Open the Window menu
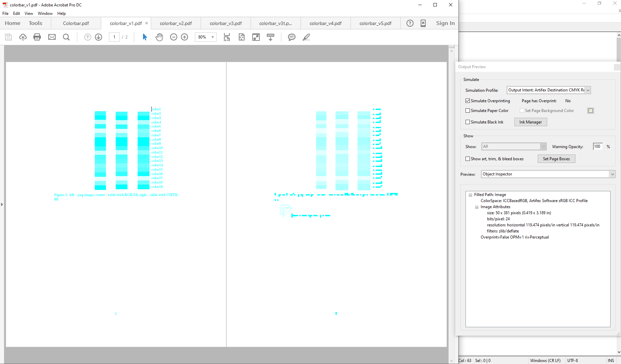This screenshot has width=621, height=364. coord(45,13)
